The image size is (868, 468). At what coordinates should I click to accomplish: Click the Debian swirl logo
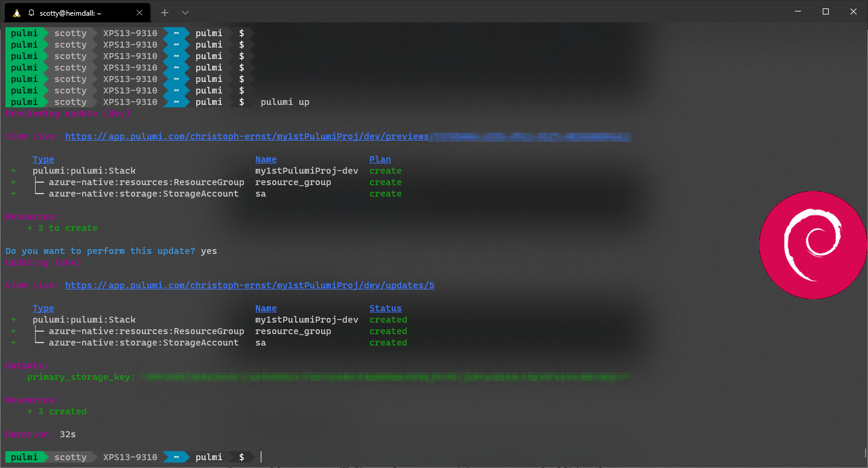pos(813,245)
